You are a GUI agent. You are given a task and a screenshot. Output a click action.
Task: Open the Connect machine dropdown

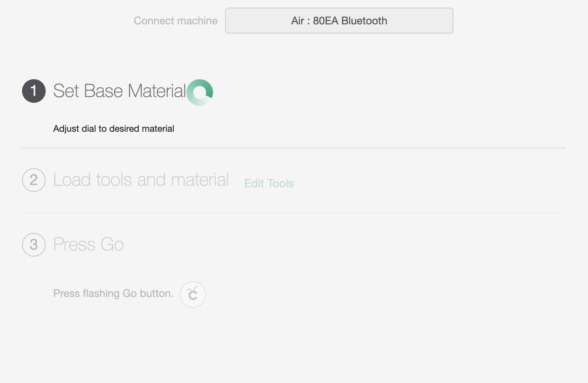click(339, 21)
